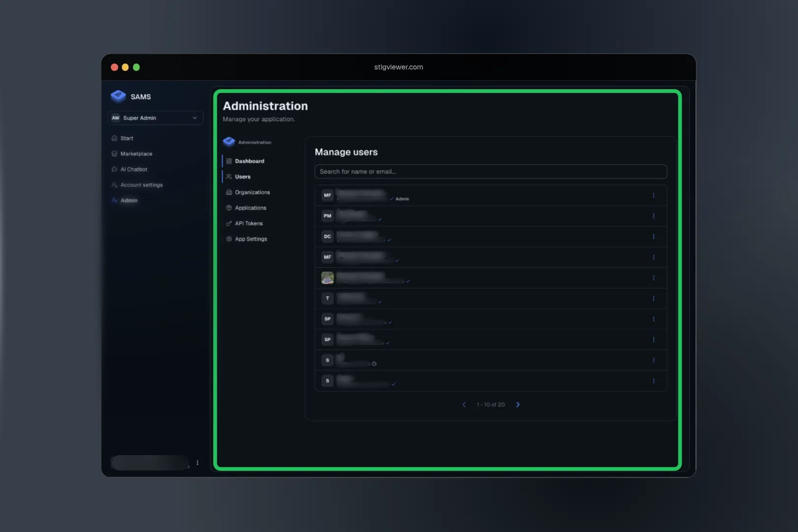Open options menu for first MF Admin user

(654, 196)
